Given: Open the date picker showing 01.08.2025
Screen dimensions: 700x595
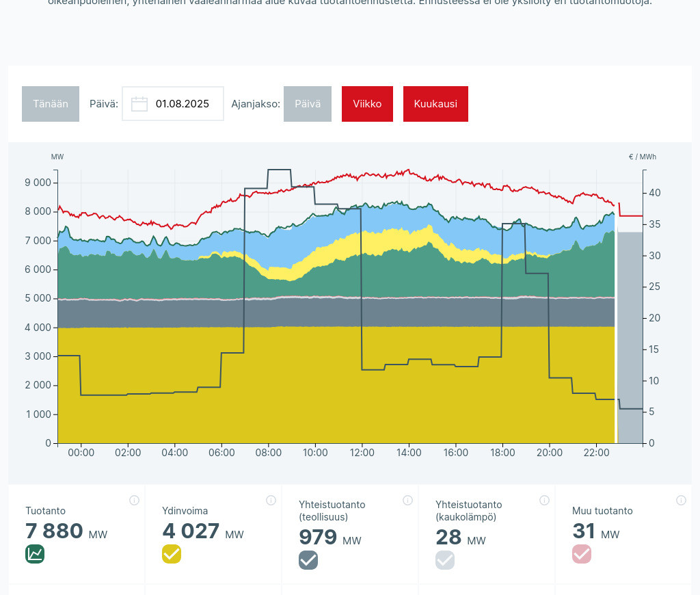Looking at the screenshot, I should click(182, 104).
